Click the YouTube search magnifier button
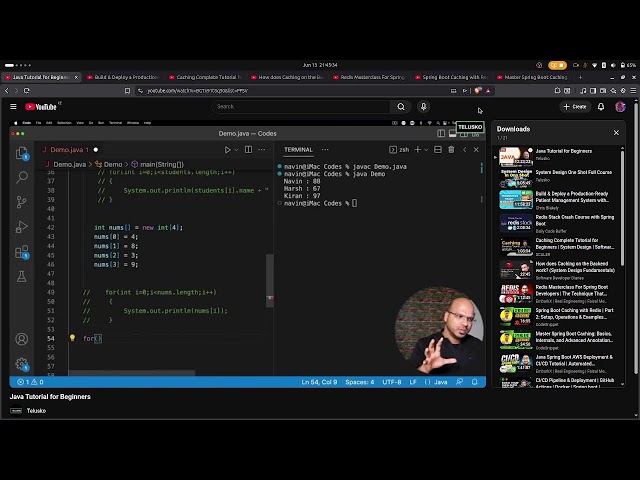Image resolution: width=640 pixels, height=480 pixels. (401, 107)
